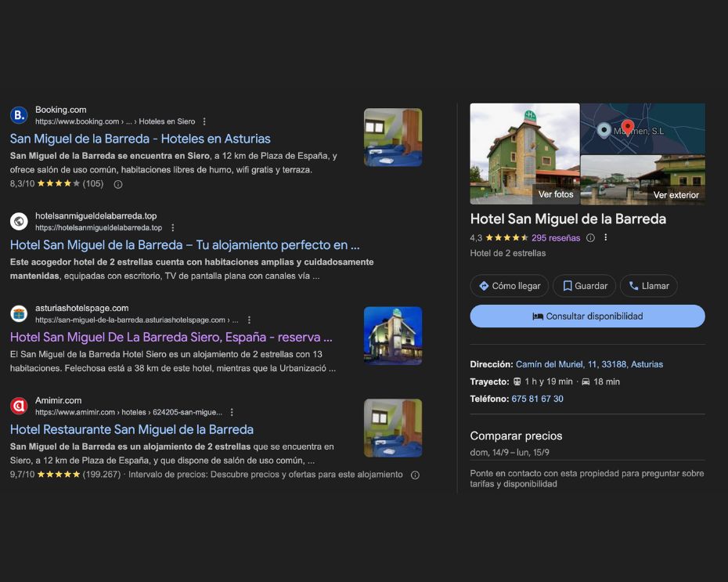Click Consultar disponibilidad button
728x582 pixels.
(x=587, y=316)
